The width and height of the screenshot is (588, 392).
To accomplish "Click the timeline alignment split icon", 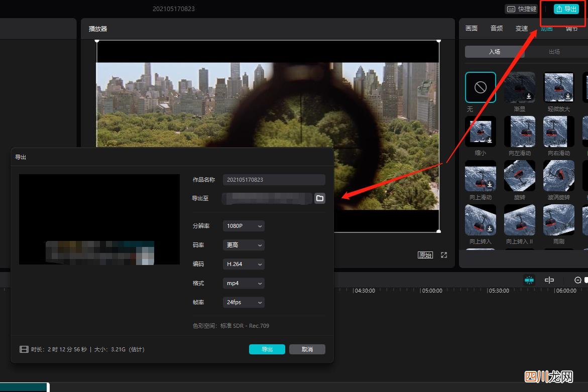I will 549,280.
